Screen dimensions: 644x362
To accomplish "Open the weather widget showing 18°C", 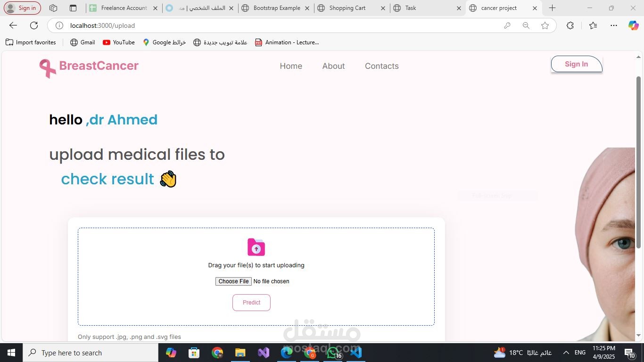I will [x=522, y=353].
